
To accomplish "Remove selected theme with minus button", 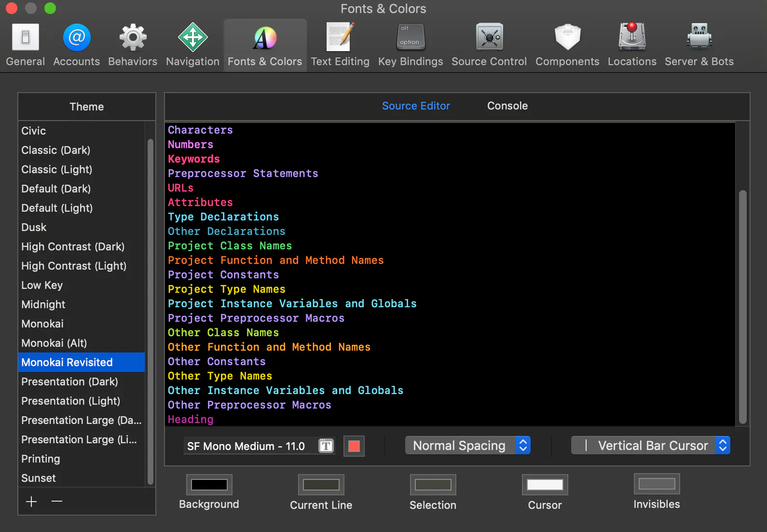I will tap(57, 502).
